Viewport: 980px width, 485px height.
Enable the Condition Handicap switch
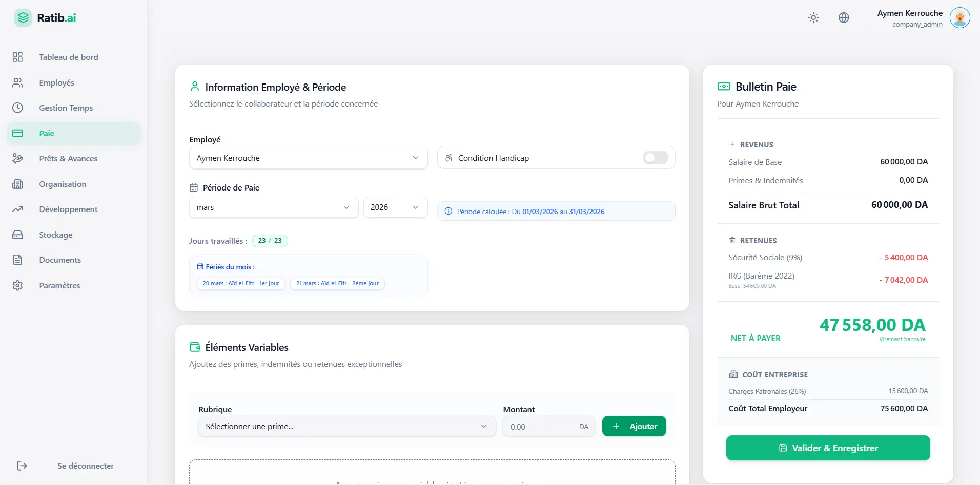(x=655, y=158)
